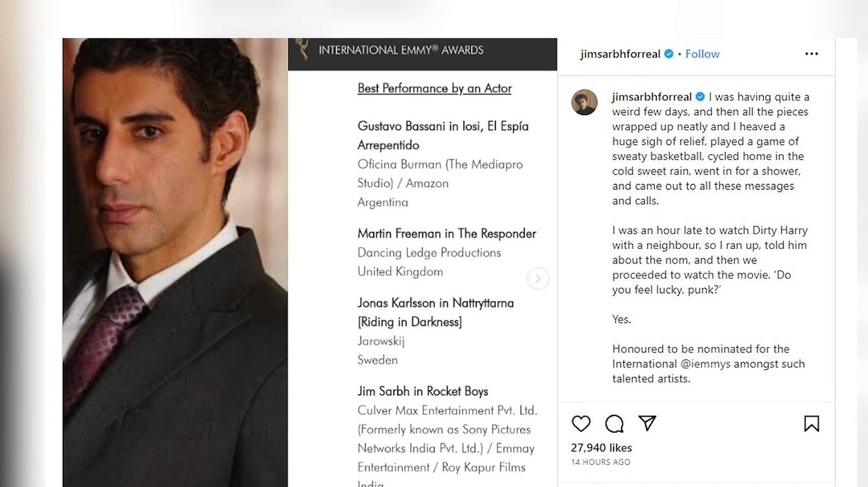View the 27,940 likes list

click(601, 448)
